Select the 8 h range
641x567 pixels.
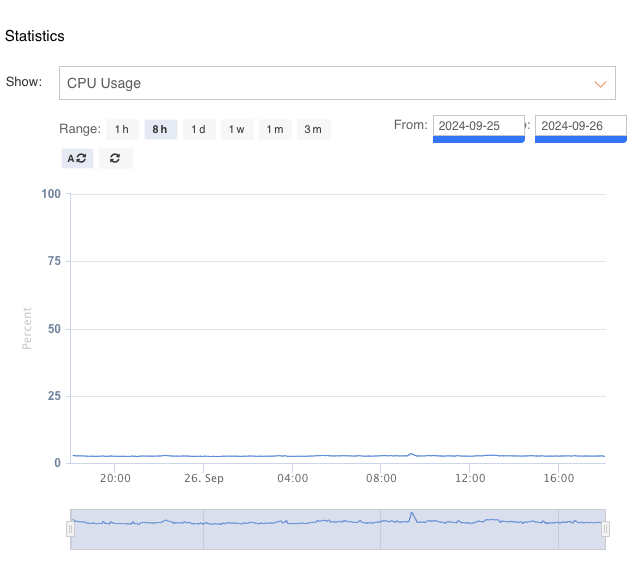pyautogui.click(x=160, y=129)
